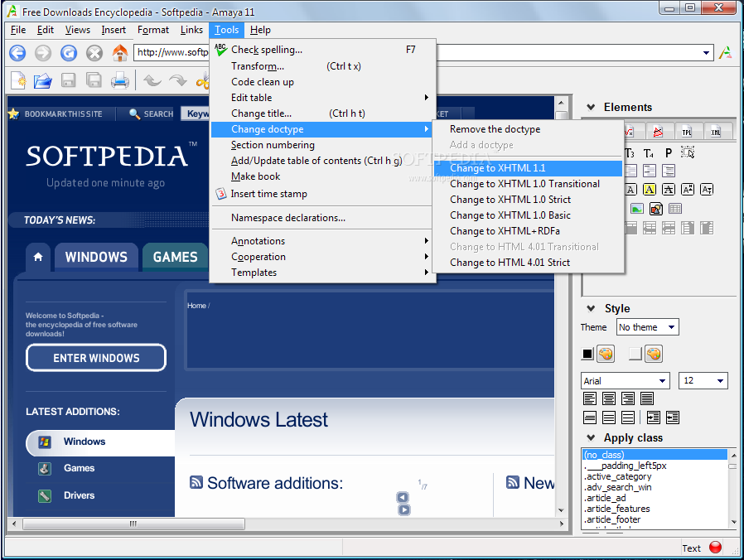Open background color palette picker

point(654,354)
